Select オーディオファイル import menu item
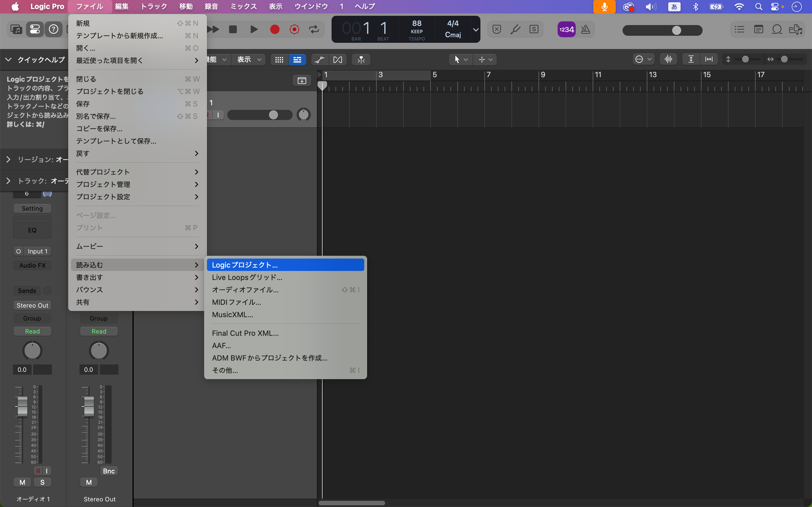812x507 pixels. point(245,290)
